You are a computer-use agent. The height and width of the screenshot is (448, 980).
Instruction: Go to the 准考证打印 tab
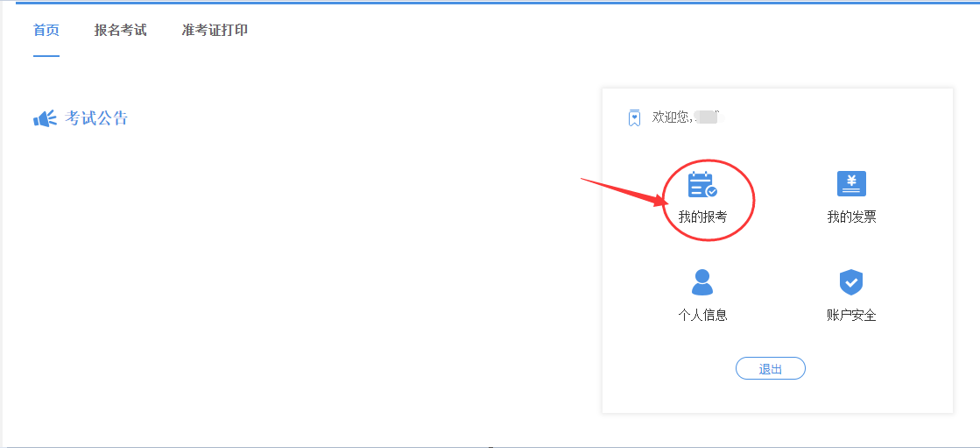(215, 31)
